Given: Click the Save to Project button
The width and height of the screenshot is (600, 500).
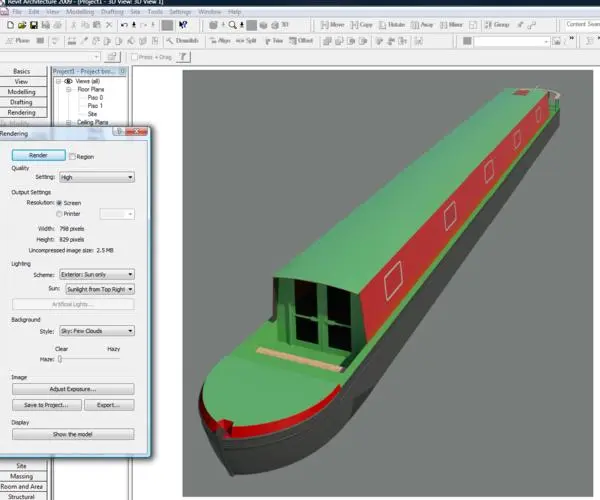Looking at the screenshot, I should 47,405.
